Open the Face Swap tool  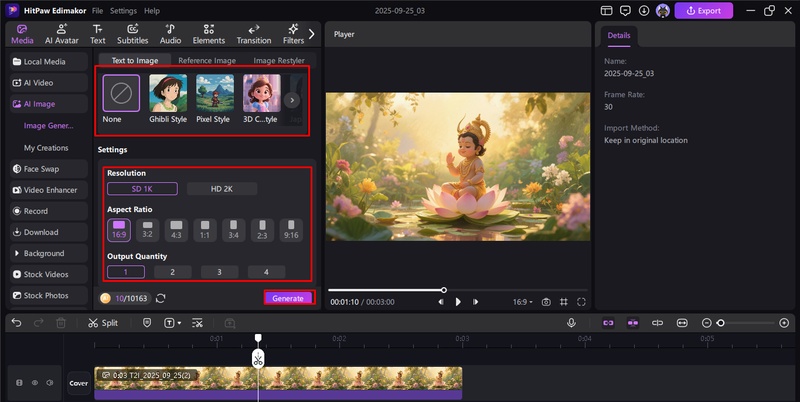click(x=43, y=169)
